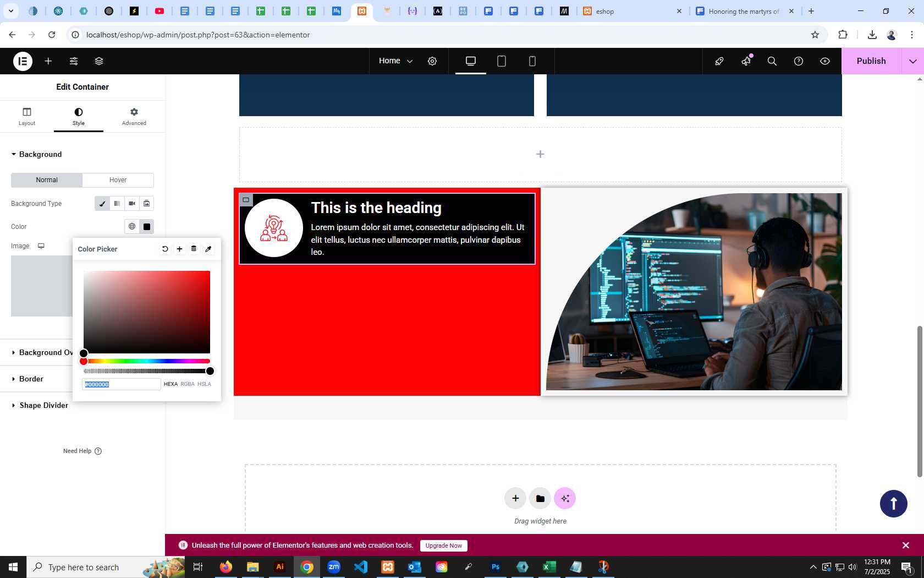924x578 pixels.
Task: Add element with plus icon in top bar
Action: pyautogui.click(x=48, y=61)
